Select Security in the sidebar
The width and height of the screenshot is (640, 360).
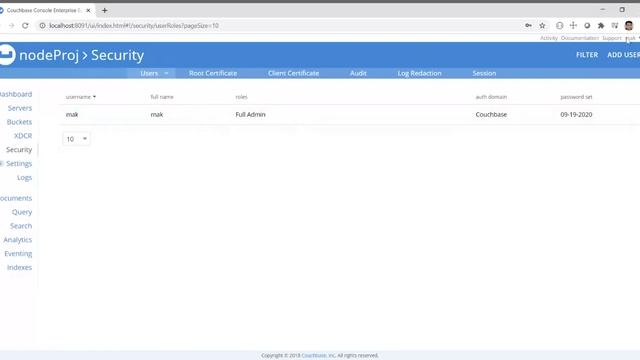click(x=19, y=150)
